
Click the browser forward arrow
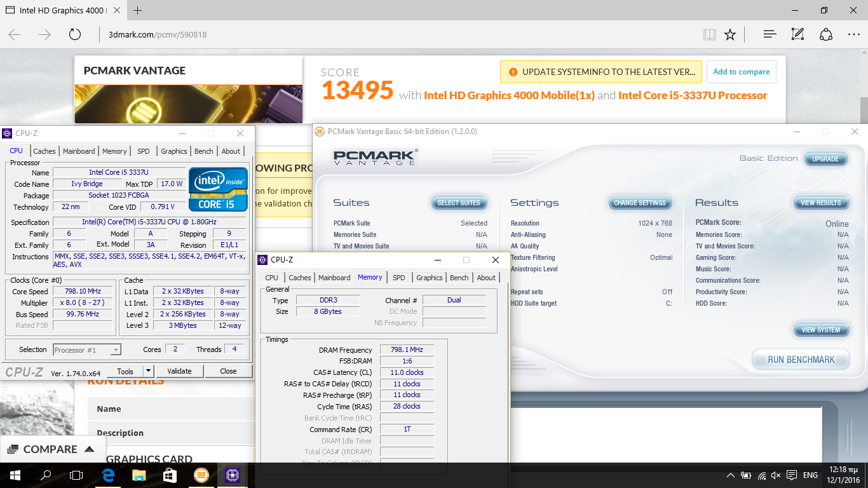44,35
